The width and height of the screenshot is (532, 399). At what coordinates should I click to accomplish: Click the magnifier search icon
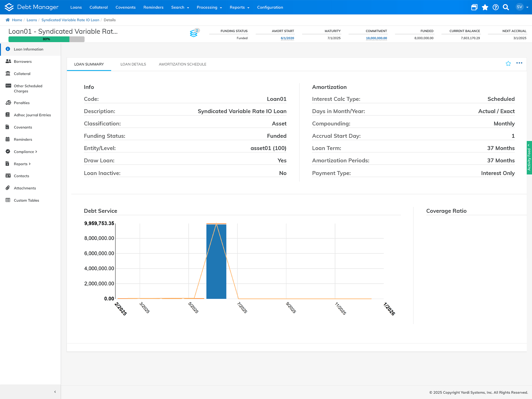point(506,7)
